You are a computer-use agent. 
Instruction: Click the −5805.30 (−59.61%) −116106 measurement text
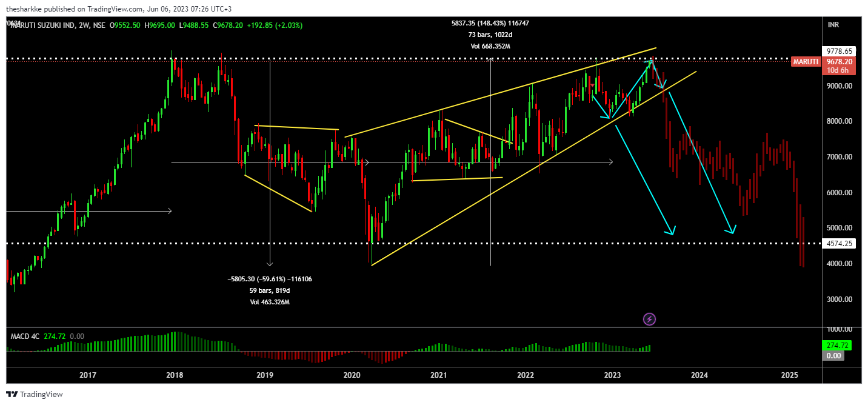pos(270,279)
